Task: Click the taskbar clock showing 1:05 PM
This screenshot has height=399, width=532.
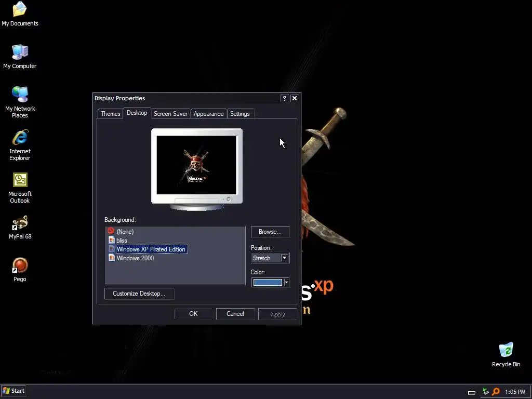Action: click(x=515, y=392)
